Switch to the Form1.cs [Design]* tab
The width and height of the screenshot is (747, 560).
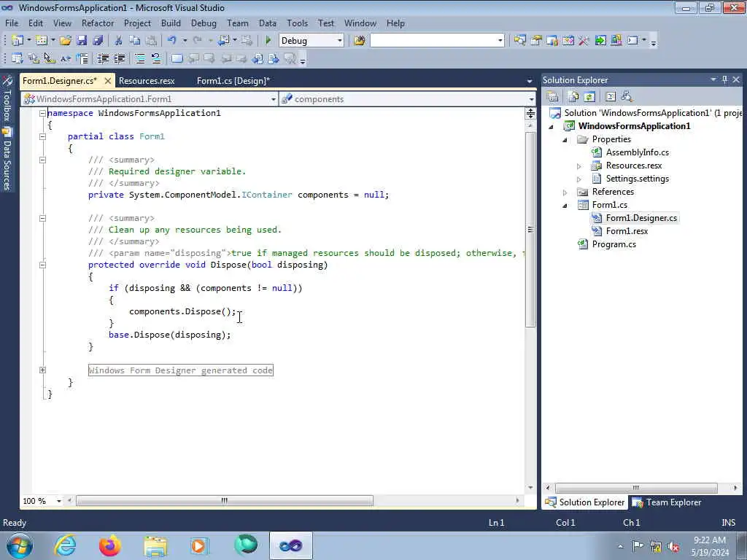(x=233, y=80)
